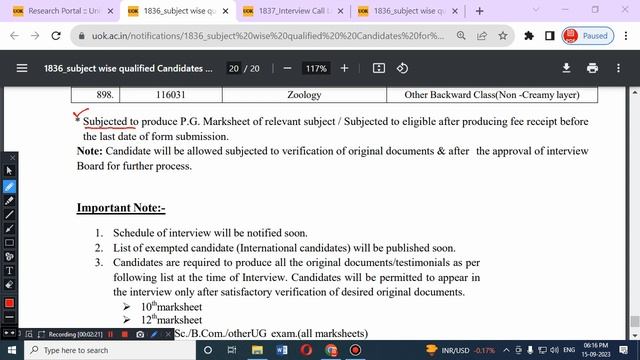Zoom out the PDF with minus button
Image resolution: width=640 pixels, height=360 pixels.
pos(287,69)
